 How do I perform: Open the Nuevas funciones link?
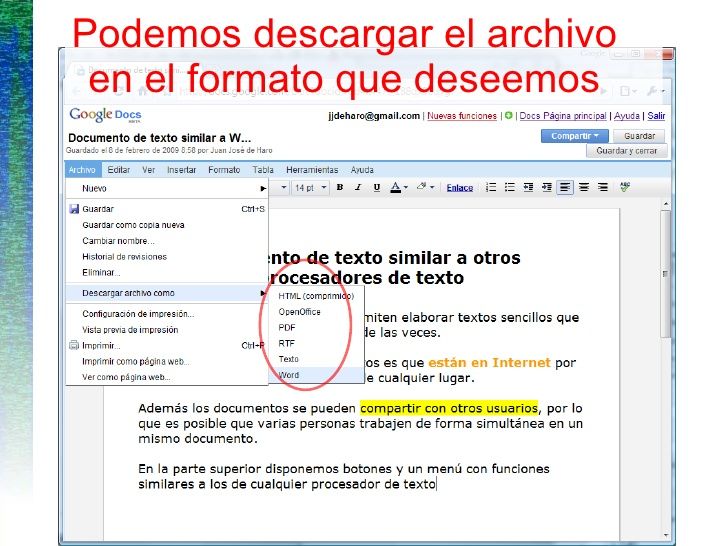coord(461,116)
